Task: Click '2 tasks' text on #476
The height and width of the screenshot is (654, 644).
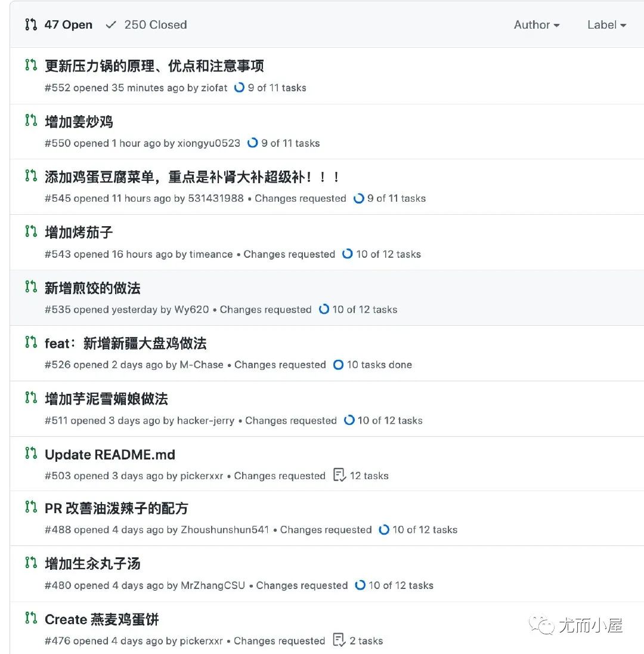Action: pyautogui.click(x=366, y=641)
